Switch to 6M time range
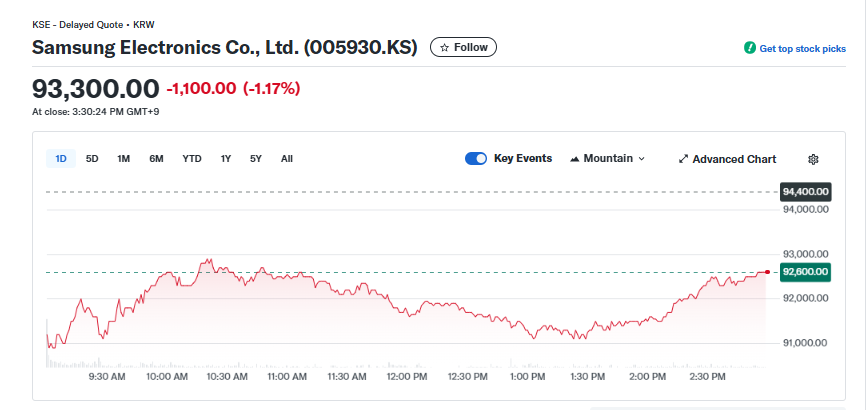The height and width of the screenshot is (410, 866). 156,159
